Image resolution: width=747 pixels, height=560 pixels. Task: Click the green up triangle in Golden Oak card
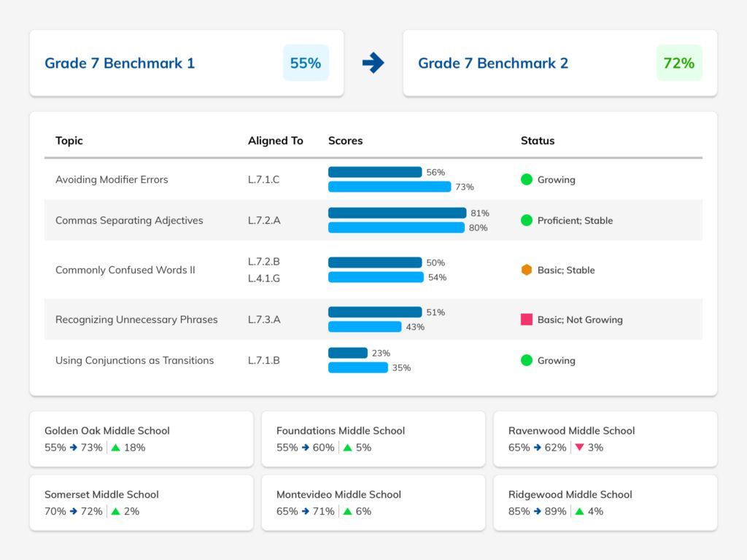115,448
